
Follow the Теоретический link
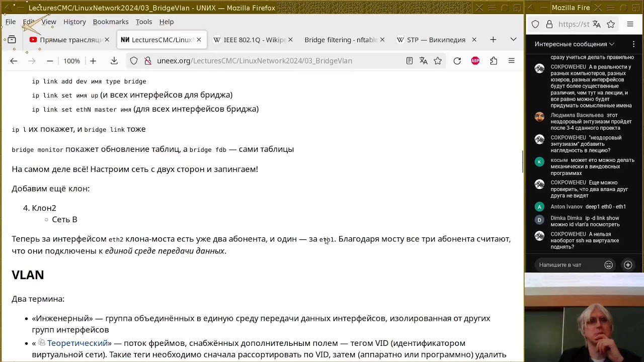pyautogui.click(x=77, y=343)
